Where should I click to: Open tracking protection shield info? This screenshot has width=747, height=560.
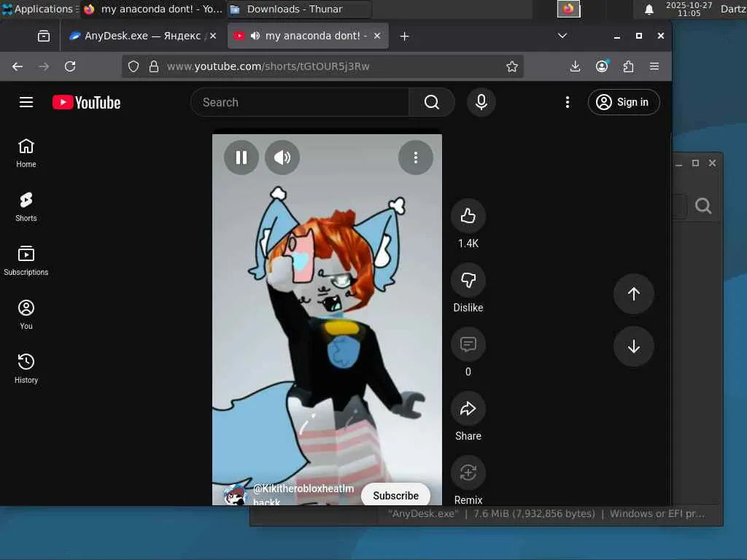(133, 66)
